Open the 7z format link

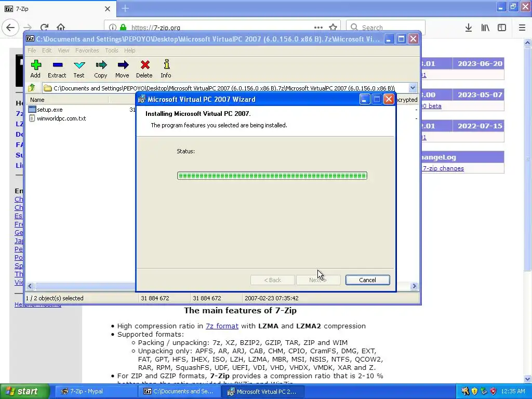pos(222,326)
